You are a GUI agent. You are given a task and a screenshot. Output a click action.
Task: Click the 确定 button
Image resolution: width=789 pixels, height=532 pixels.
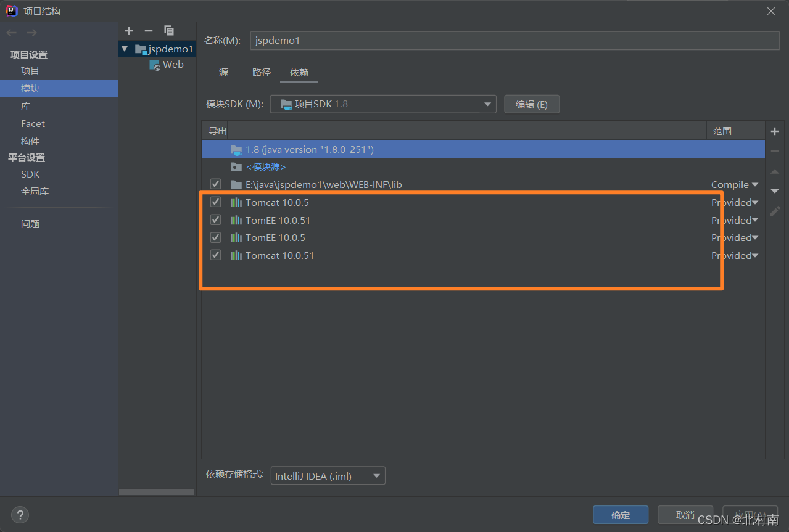pos(620,515)
